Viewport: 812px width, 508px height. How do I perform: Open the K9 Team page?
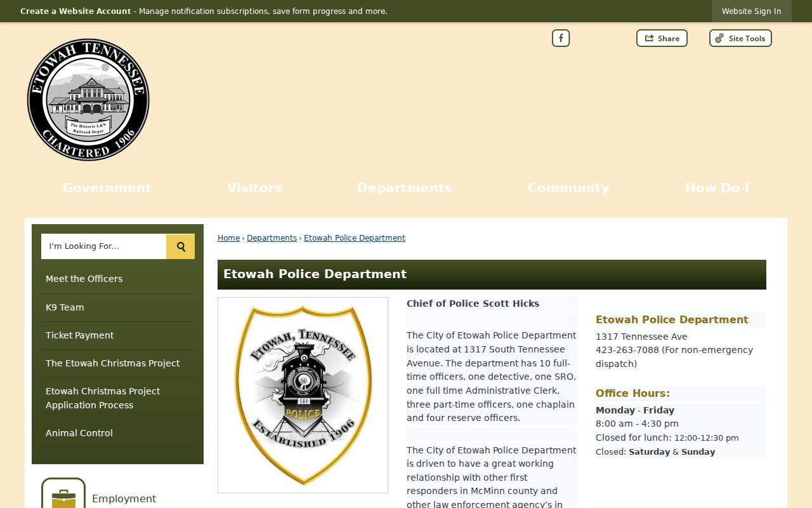[x=118, y=307]
